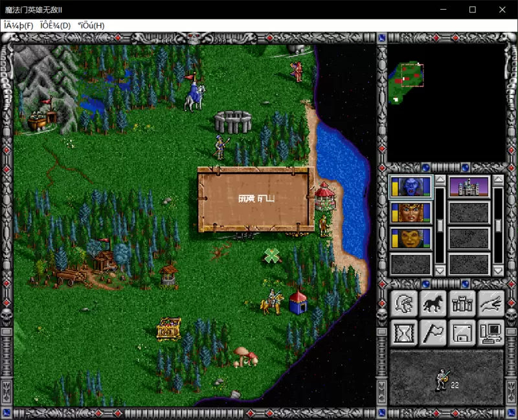Image resolution: width=518 pixels, height=420 pixels.
Task: Click the blue and red tent
Action: tap(298, 302)
